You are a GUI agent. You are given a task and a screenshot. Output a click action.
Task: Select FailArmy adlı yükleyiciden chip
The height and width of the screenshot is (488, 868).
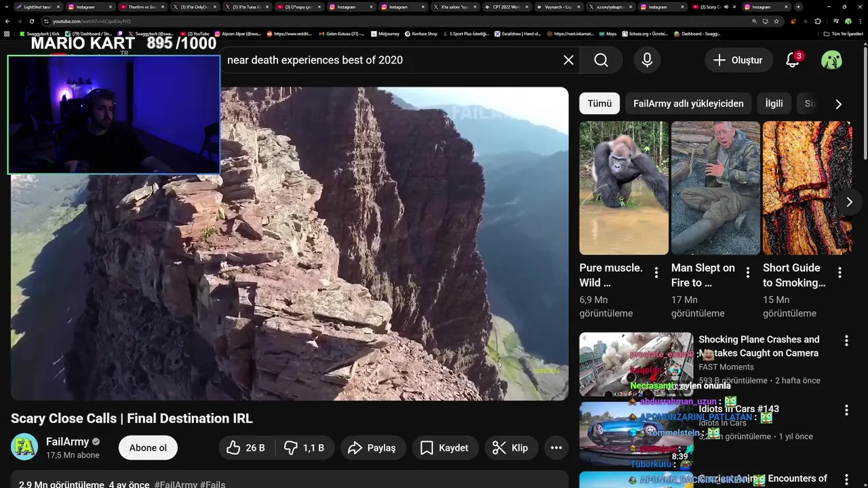688,104
